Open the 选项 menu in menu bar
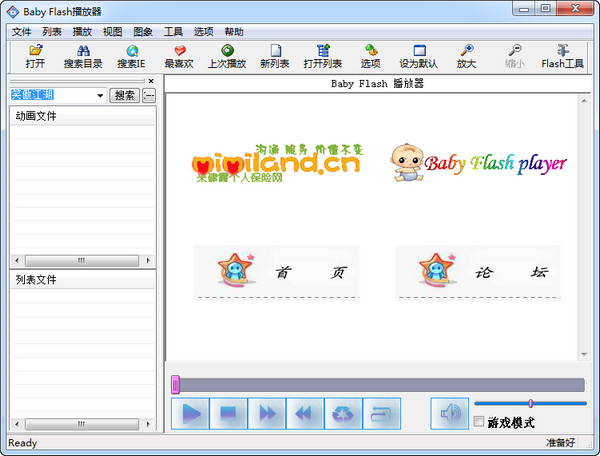Image resolution: width=600 pixels, height=456 pixels. click(203, 32)
